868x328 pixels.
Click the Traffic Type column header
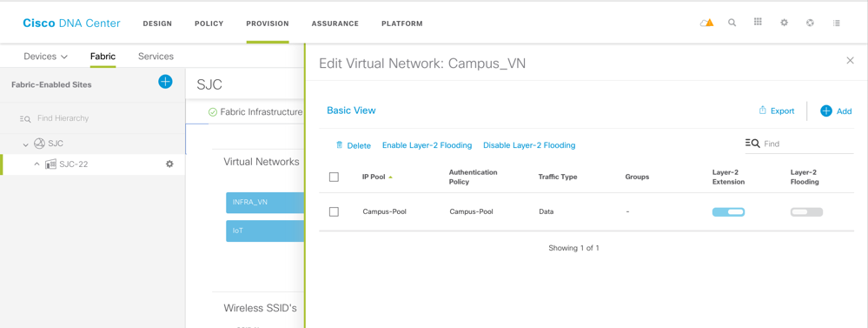(x=558, y=177)
